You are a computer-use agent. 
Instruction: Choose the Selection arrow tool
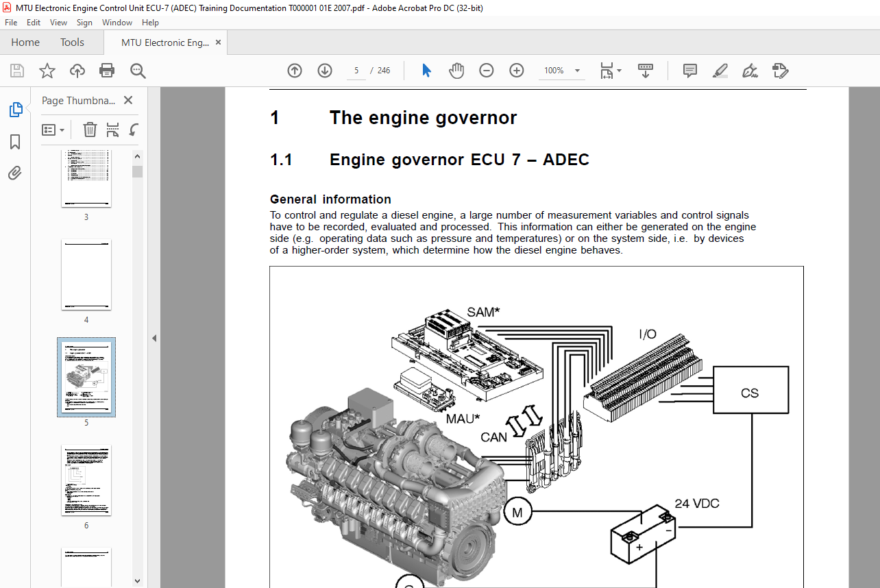tap(426, 71)
